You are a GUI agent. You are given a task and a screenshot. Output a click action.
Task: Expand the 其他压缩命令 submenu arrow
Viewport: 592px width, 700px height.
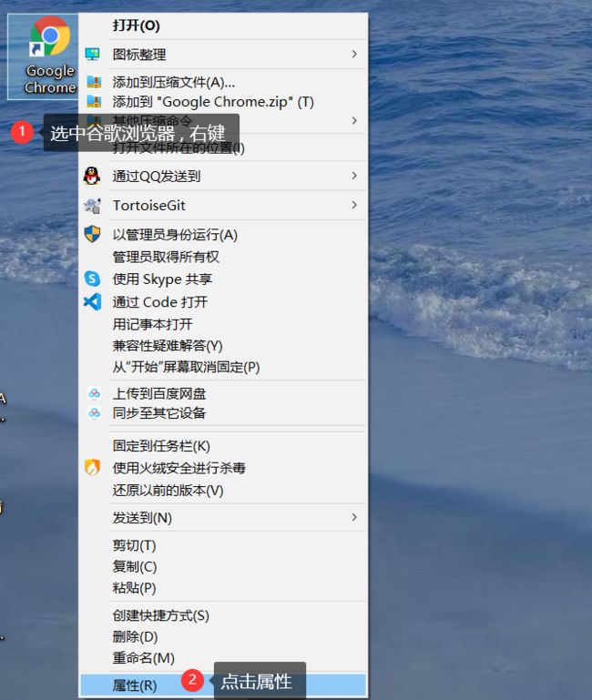coord(354,120)
